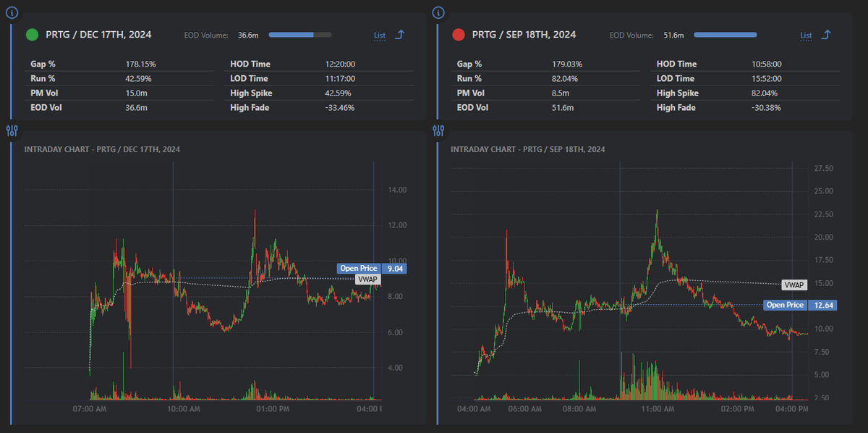Click High Fade value -30.38%
868x433 pixels.
(767, 108)
